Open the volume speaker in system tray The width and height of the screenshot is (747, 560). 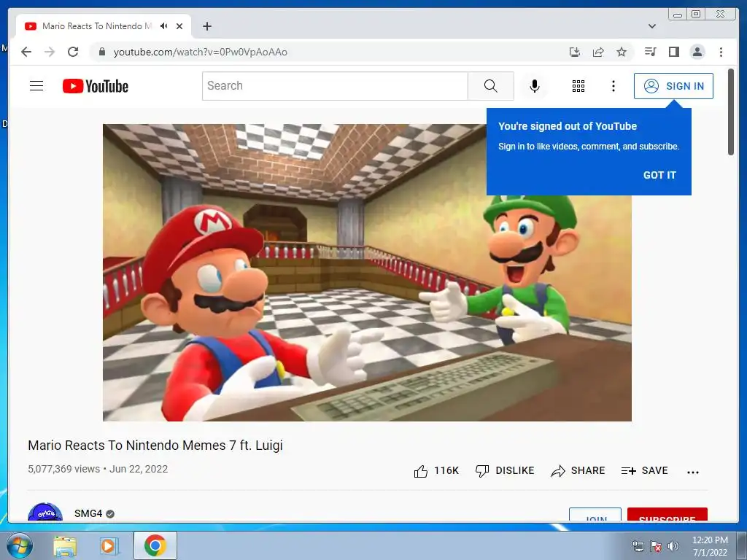coord(673,546)
